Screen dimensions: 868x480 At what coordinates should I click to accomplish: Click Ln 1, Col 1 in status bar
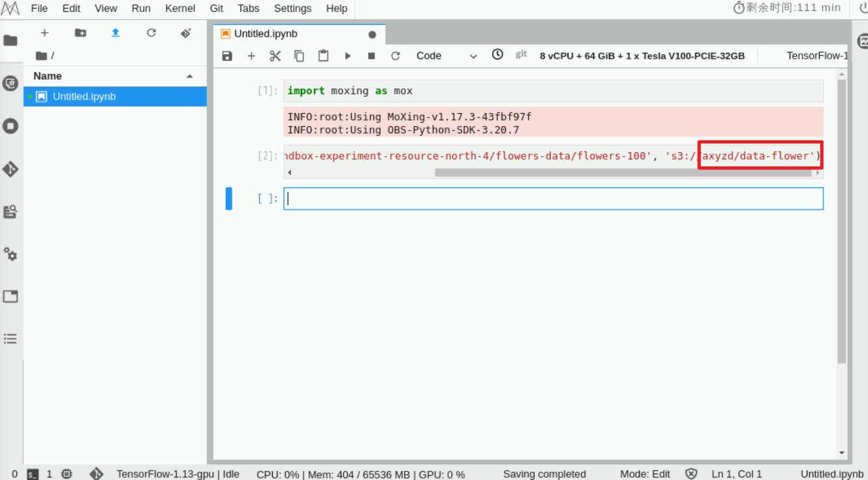737,474
